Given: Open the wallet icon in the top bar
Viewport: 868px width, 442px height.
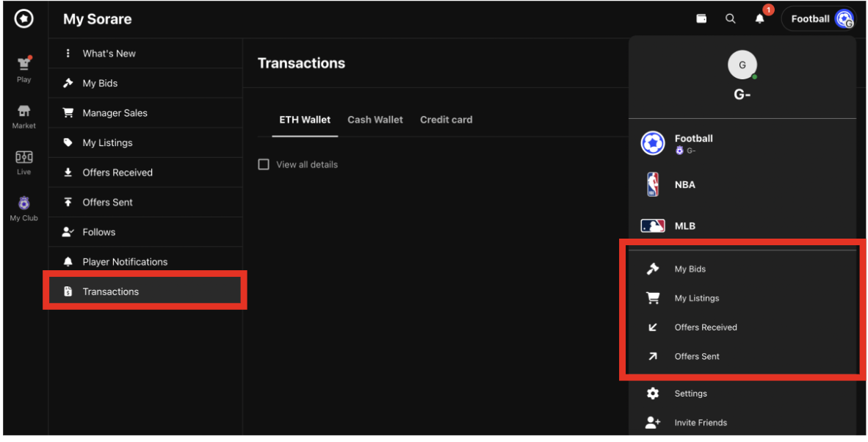Looking at the screenshot, I should 701,19.
